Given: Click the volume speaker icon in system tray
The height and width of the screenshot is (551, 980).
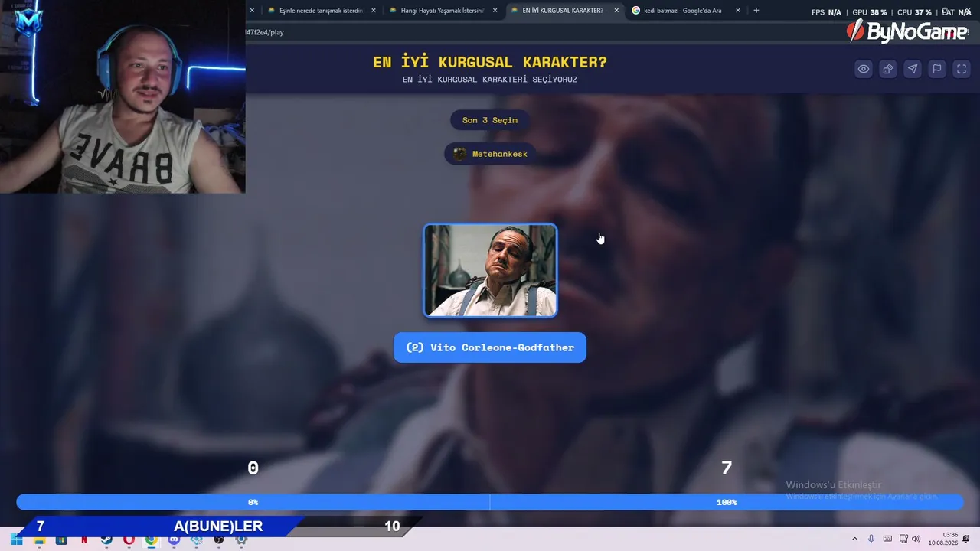Looking at the screenshot, I should click(916, 540).
